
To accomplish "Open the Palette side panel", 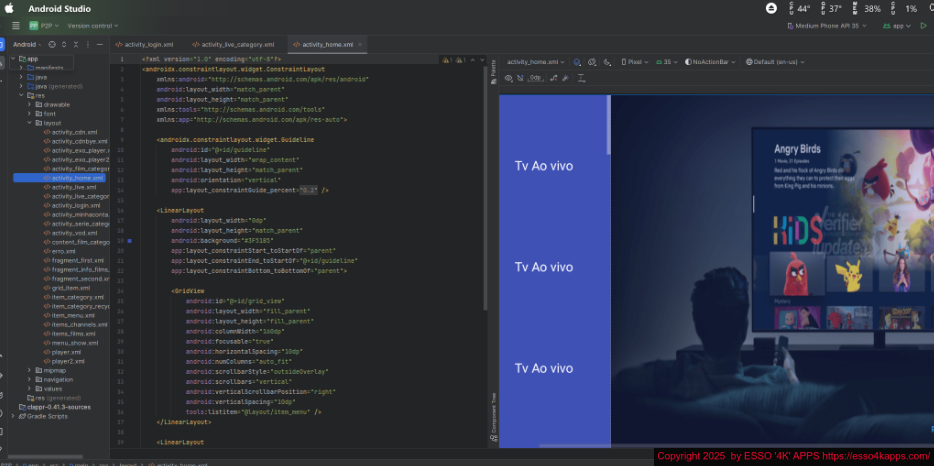I will point(493,72).
